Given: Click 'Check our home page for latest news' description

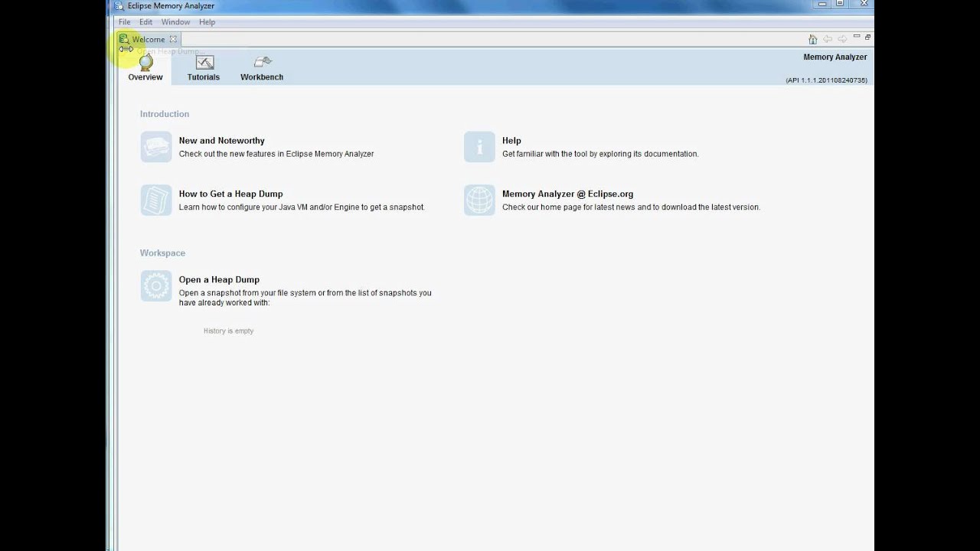Looking at the screenshot, I should [631, 207].
